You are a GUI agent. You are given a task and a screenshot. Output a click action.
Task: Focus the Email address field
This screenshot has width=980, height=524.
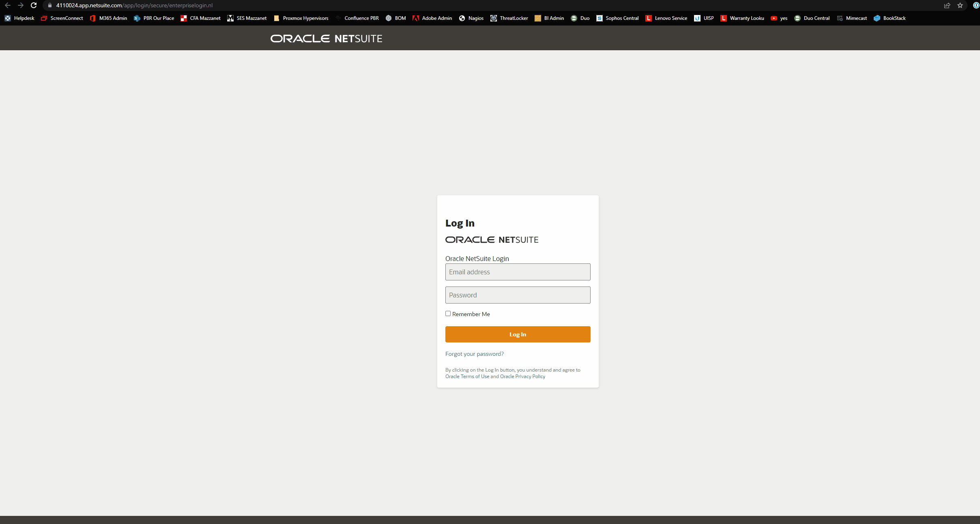[518, 272]
